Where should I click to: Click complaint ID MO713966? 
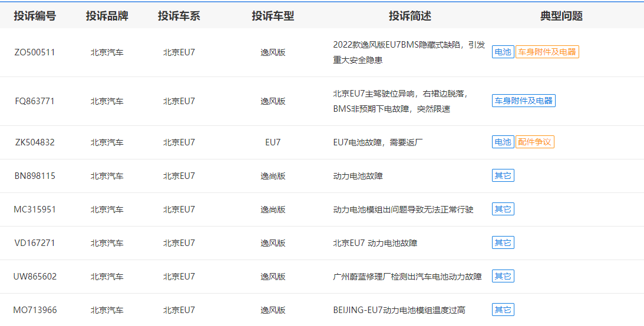(x=35, y=310)
